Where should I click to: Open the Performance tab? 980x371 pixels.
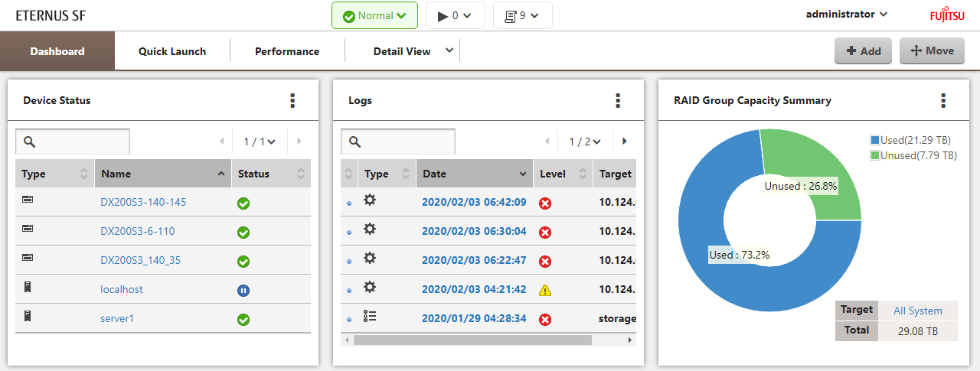[x=287, y=51]
